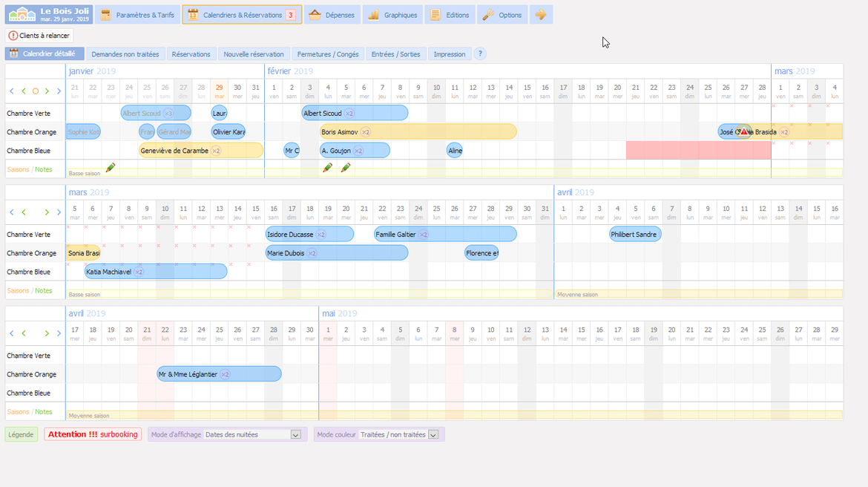
Task: Open Graphiques bar chart section
Action: point(393,15)
